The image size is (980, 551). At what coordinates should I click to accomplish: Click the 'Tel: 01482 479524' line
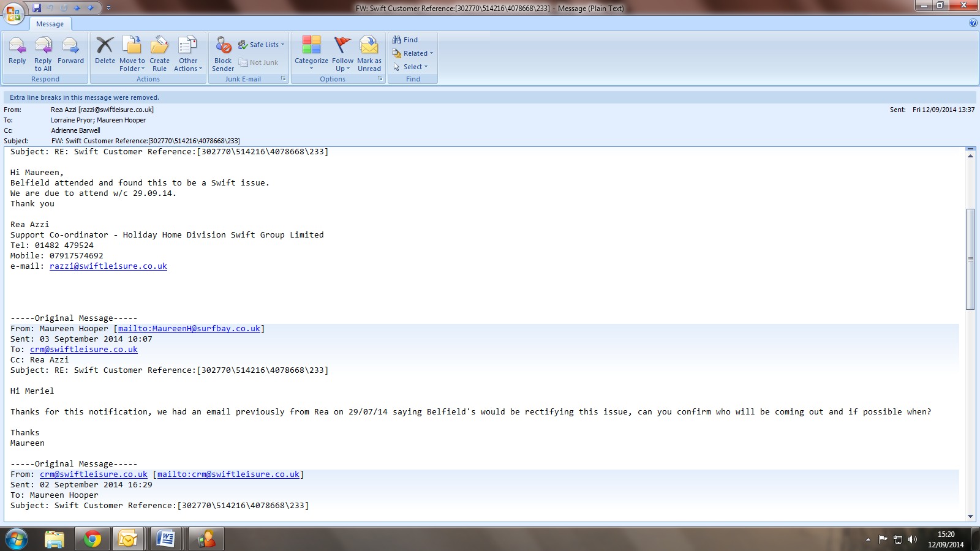pyautogui.click(x=52, y=246)
